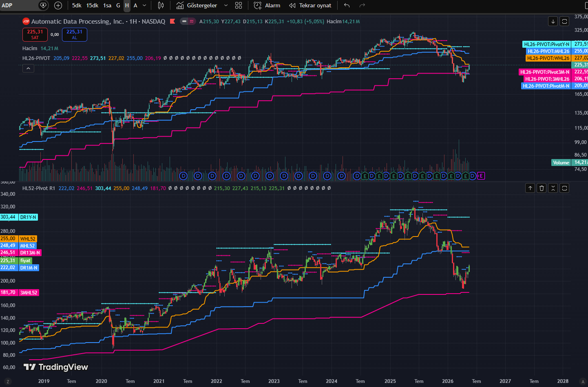Redo the last undone chart action

[362, 5]
